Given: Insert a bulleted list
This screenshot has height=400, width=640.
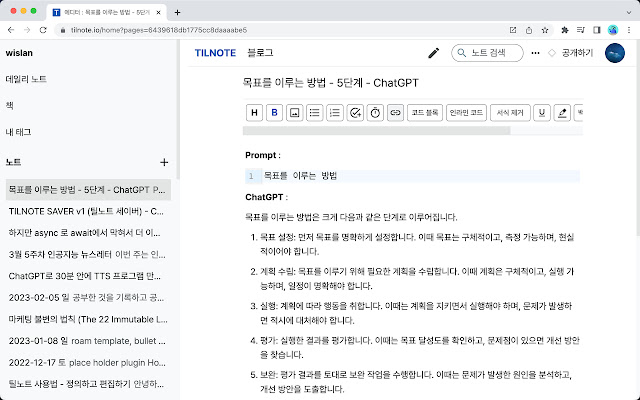Looking at the screenshot, I should pos(314,113).
